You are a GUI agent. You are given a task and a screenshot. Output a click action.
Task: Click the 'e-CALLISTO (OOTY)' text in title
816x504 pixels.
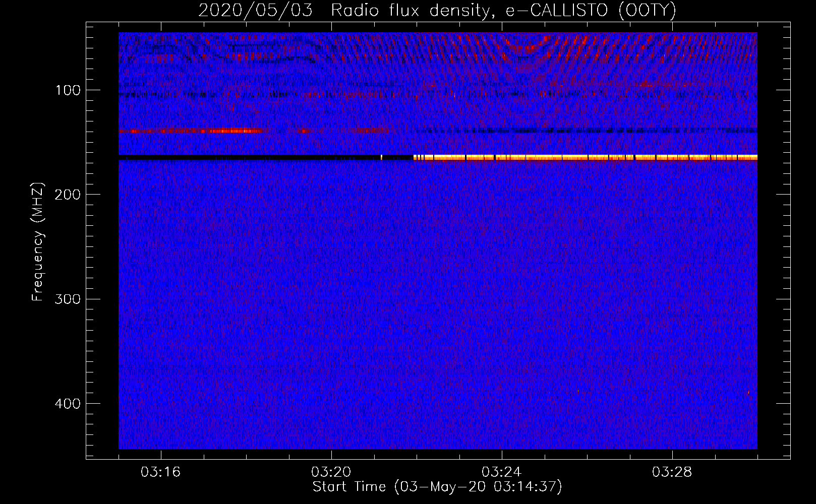pos(591,10)
